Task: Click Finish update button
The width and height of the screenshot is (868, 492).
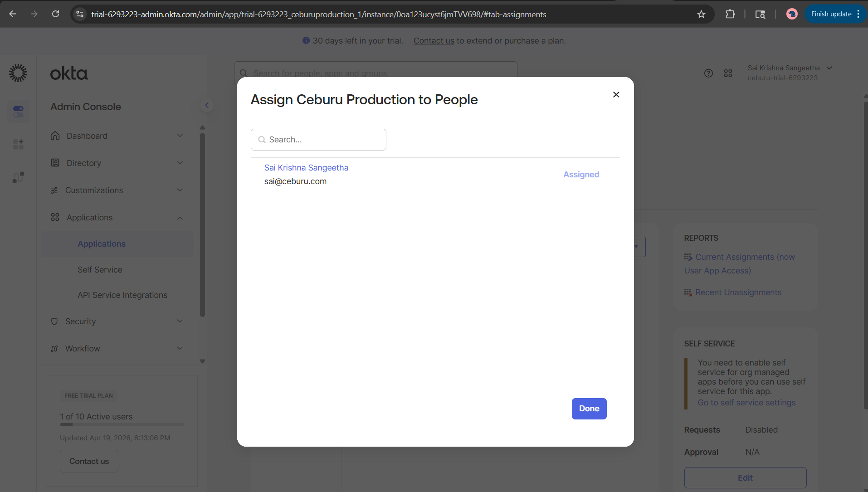Action: [831, 14]
